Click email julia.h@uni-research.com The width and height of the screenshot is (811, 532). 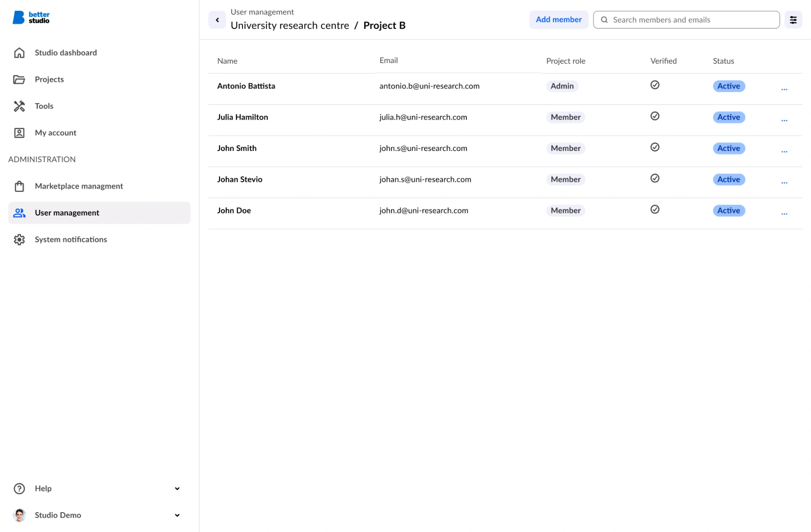(423, 117)
